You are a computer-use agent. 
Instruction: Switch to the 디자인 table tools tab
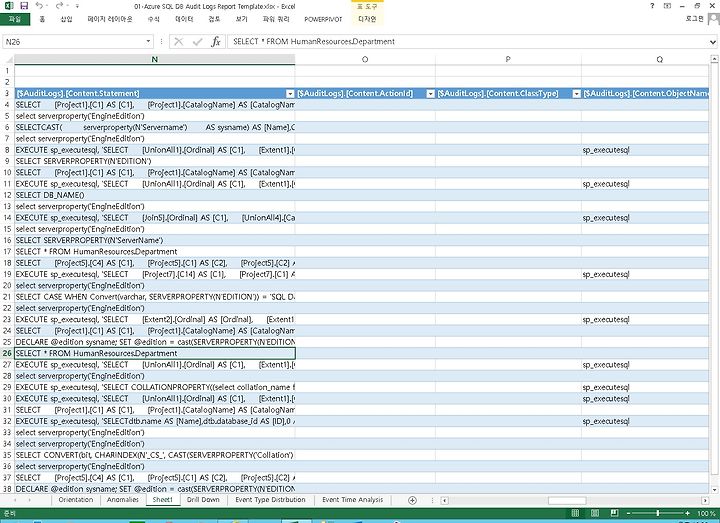(x=367, y=19)
